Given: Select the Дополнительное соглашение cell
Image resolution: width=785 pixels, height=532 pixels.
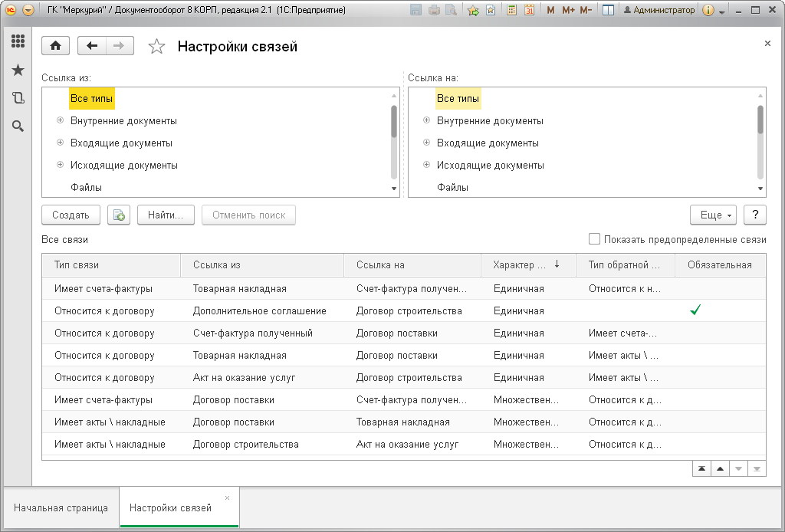Looking at the screenshot, I should 262,310.
